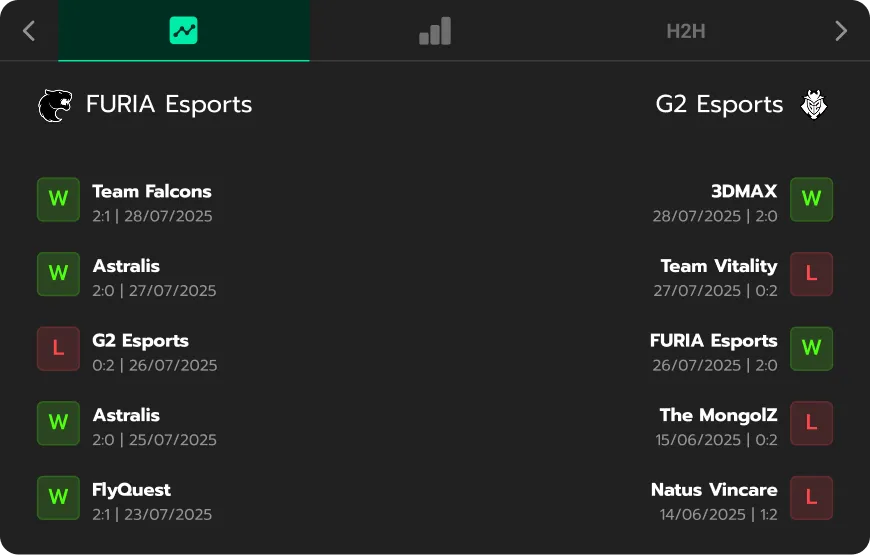
Task: Go to next tab with right chevron
Action: 841,31
